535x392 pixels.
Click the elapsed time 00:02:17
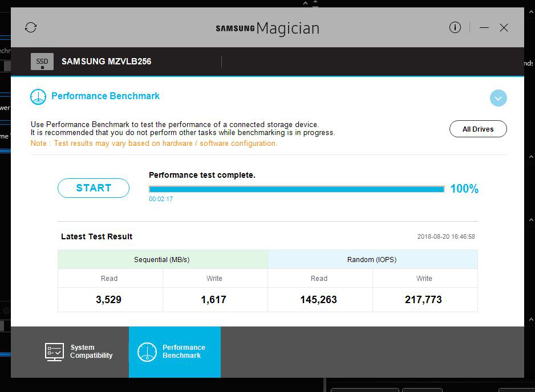tap(161, 199)
